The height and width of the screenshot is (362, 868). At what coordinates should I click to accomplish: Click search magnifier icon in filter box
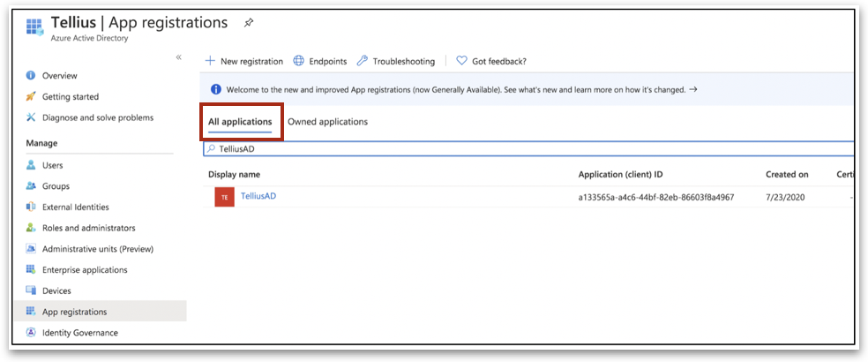[211, 148]
